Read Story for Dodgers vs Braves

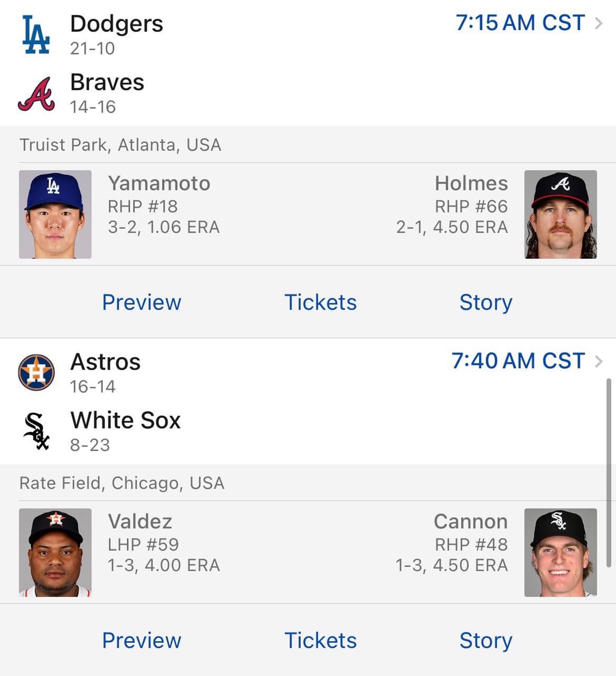click(x=486, y=302)
